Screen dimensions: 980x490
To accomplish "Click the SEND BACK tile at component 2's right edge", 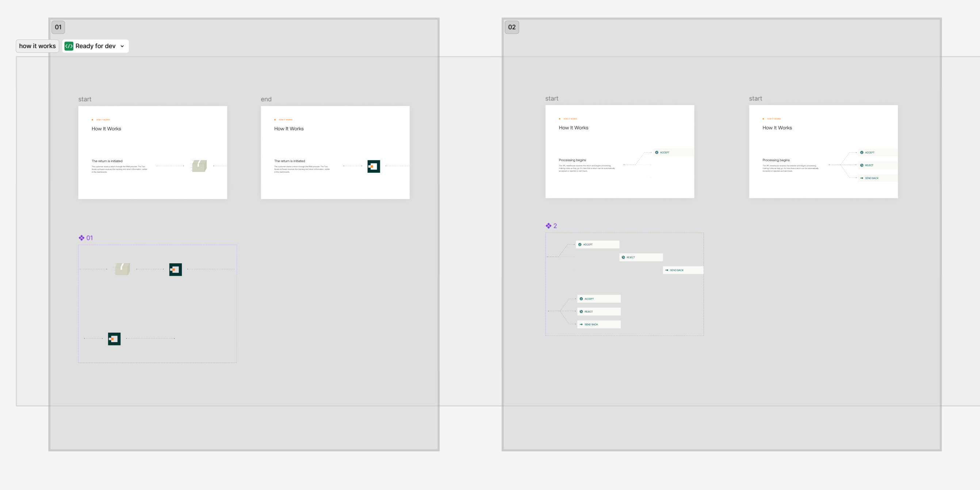I will click(683, 270).
